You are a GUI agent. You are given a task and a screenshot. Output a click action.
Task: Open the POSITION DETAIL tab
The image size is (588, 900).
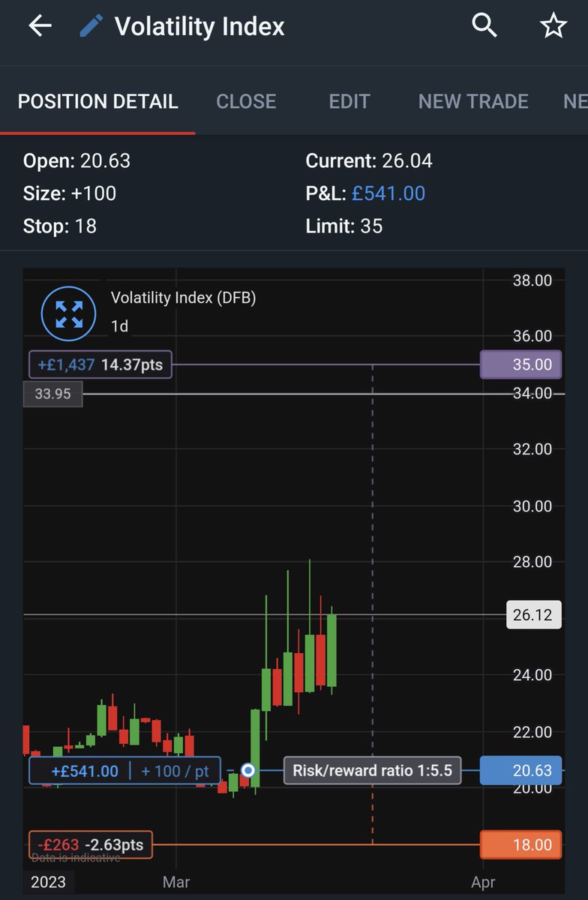pyautogui.click(x=98, y=101)
